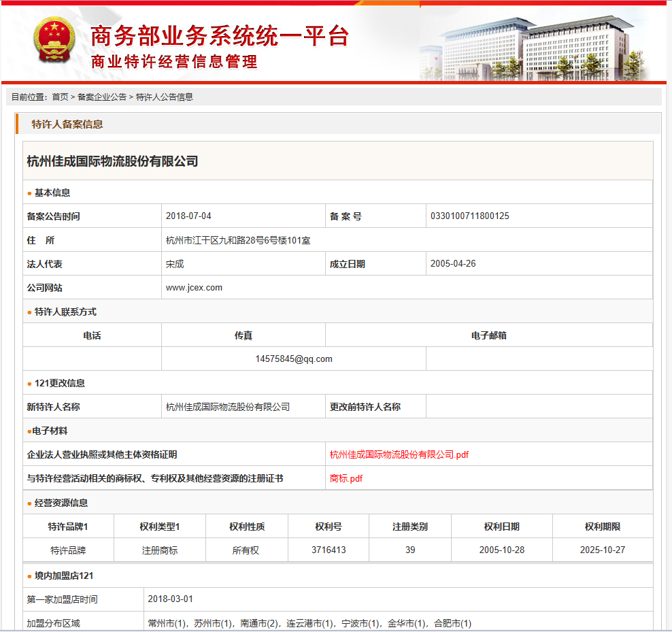Click the 电子邮箱 column header
The image size is (672, 632).
point(489,335)
